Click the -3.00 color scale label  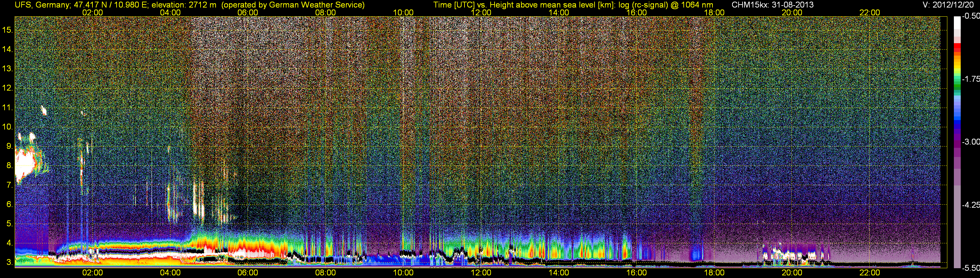coord(971,142)
